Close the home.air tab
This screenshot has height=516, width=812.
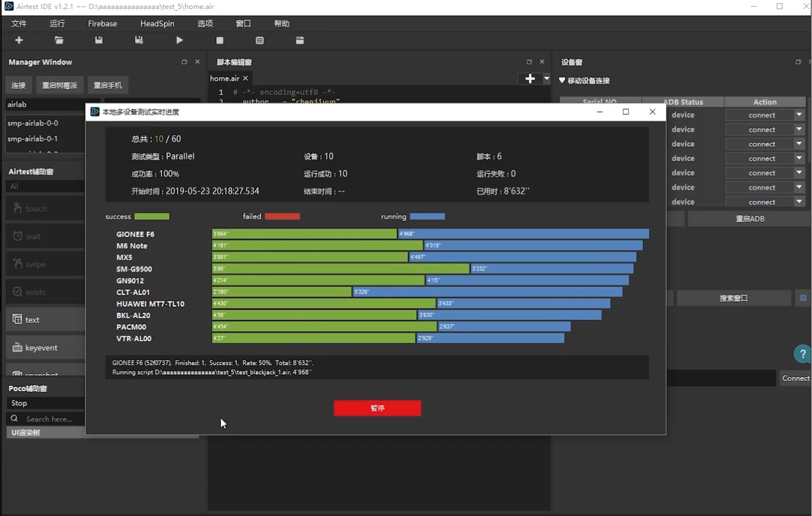pos(246,78)
